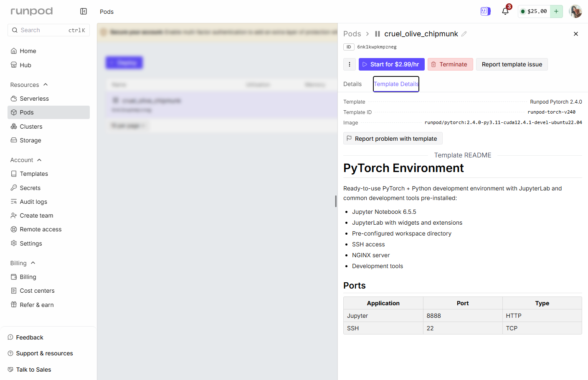Image resolution: width=588 pixels, height=380 pixels.
Task: Click the Jupyter application cell
Action: [383, 316]
